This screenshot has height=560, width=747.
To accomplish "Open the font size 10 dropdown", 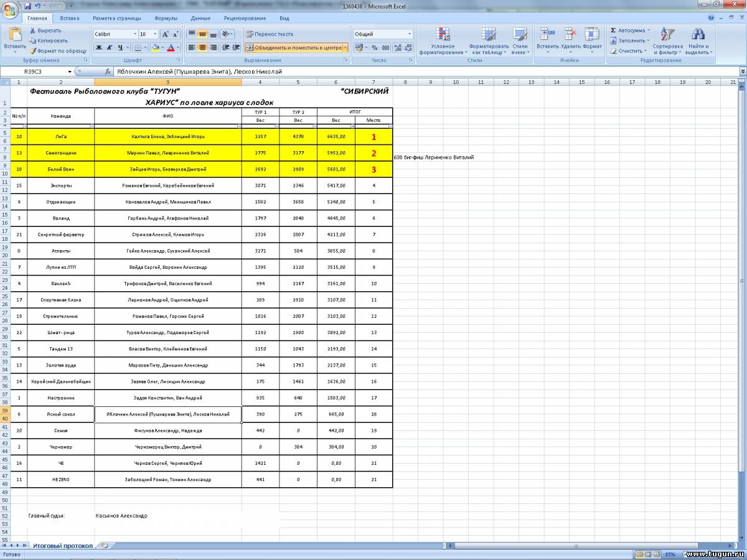I will click(x=156, y=34).
